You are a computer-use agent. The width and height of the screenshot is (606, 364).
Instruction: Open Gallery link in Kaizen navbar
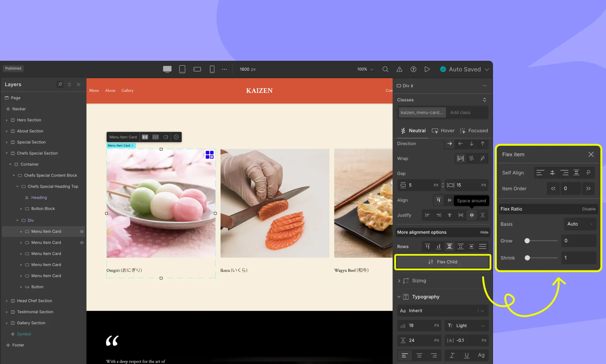pyautogui.click(x=128, y=91)
